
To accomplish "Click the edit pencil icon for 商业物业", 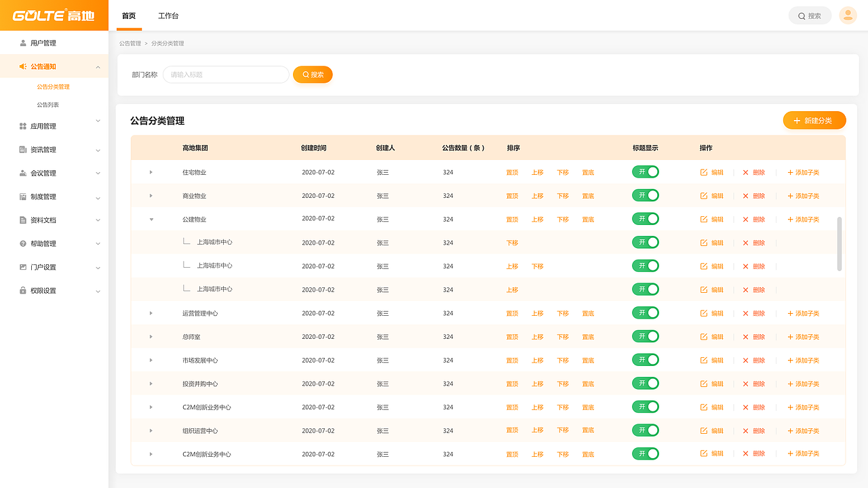I will pos(704,196).
